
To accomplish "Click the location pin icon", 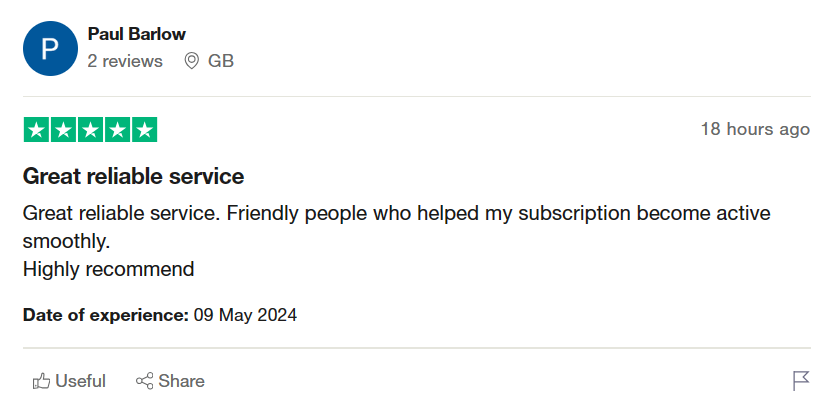I will click(x=191, y=61).
